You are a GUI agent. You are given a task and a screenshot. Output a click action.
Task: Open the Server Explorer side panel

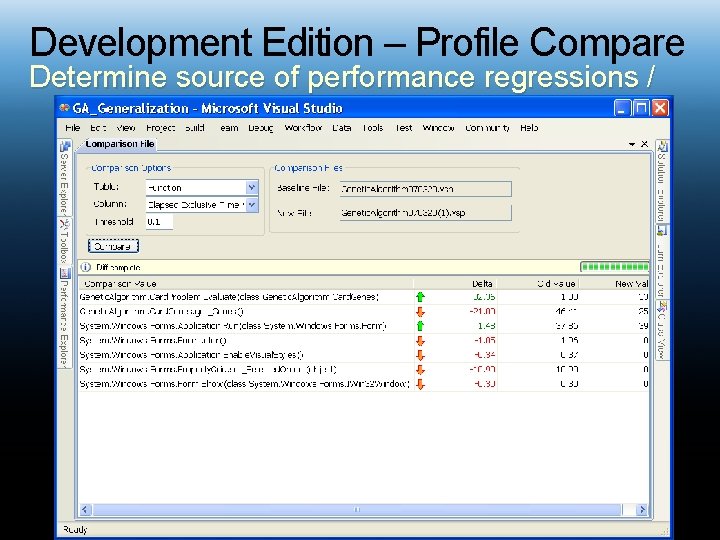click(x=65, y=177)
